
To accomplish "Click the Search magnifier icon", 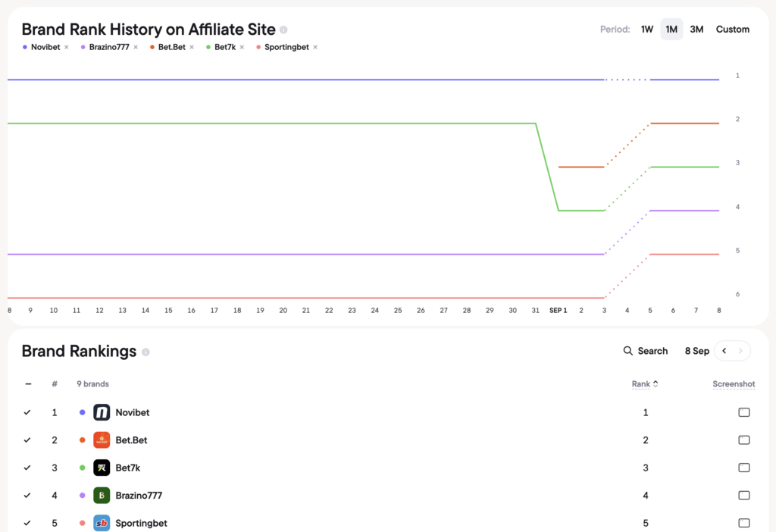I will click(x=627, y=351).
